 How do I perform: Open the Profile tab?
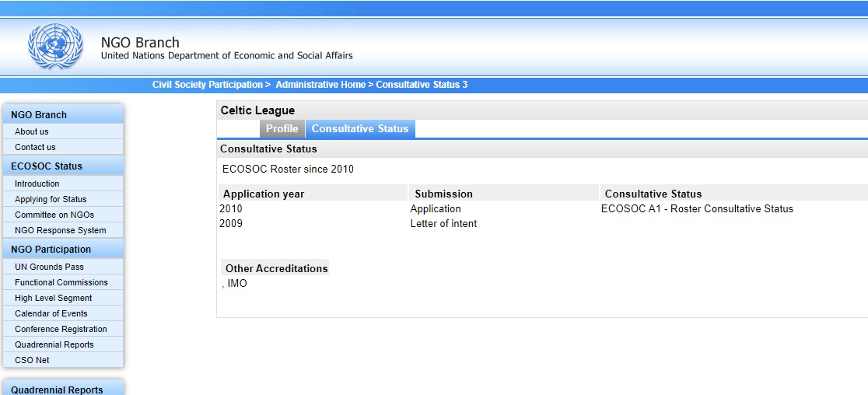pos(282,128)
